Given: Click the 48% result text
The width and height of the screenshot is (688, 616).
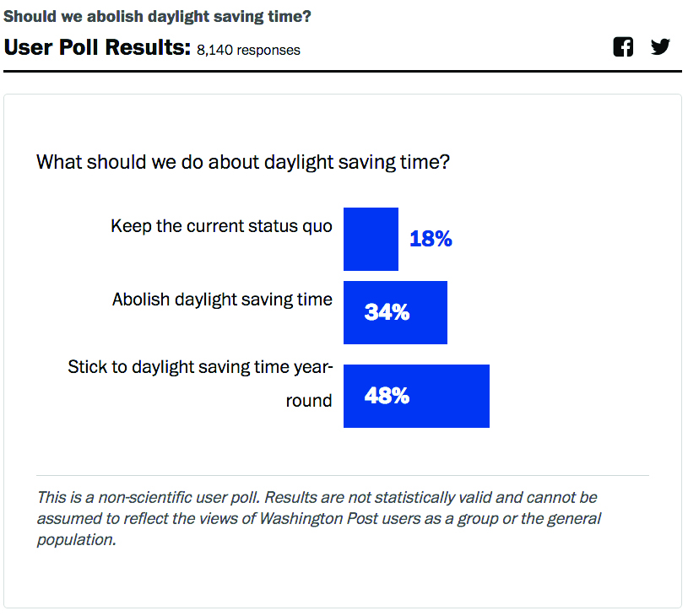Looking at the screenshot, I should 387,396.
